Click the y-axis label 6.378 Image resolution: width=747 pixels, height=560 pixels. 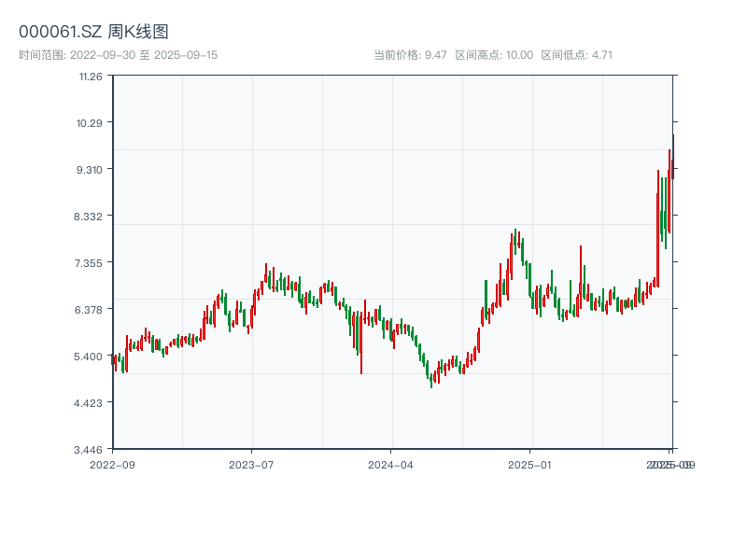coord(88,310)
